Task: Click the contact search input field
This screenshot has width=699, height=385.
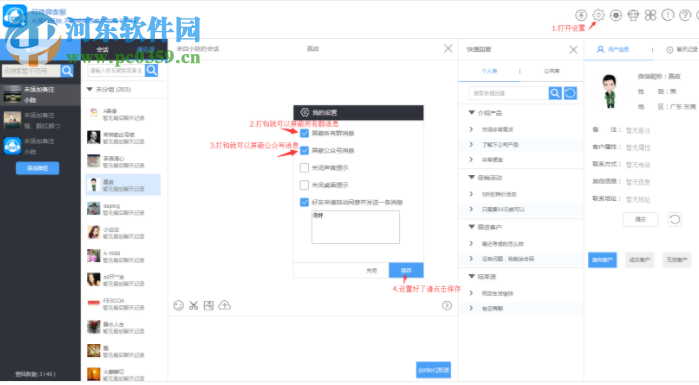Action: pyautogui.click(x=116, y=70)
